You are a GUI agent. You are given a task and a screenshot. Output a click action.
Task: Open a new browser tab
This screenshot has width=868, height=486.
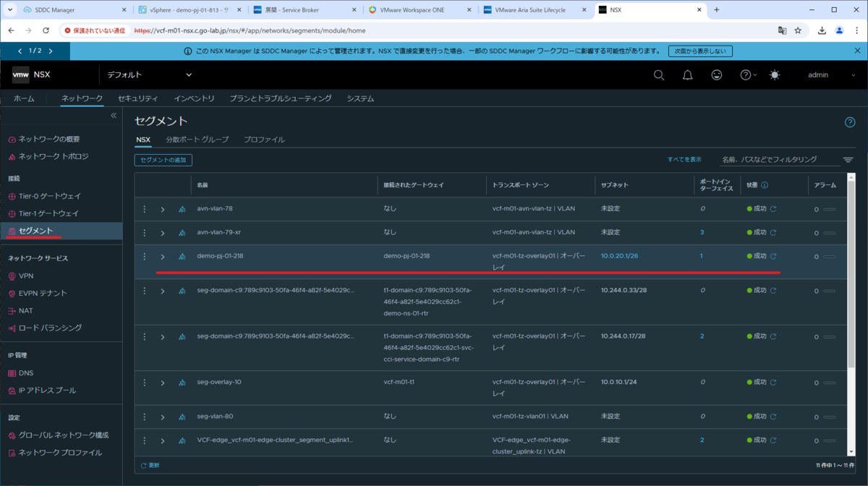[x=717, y=10]
